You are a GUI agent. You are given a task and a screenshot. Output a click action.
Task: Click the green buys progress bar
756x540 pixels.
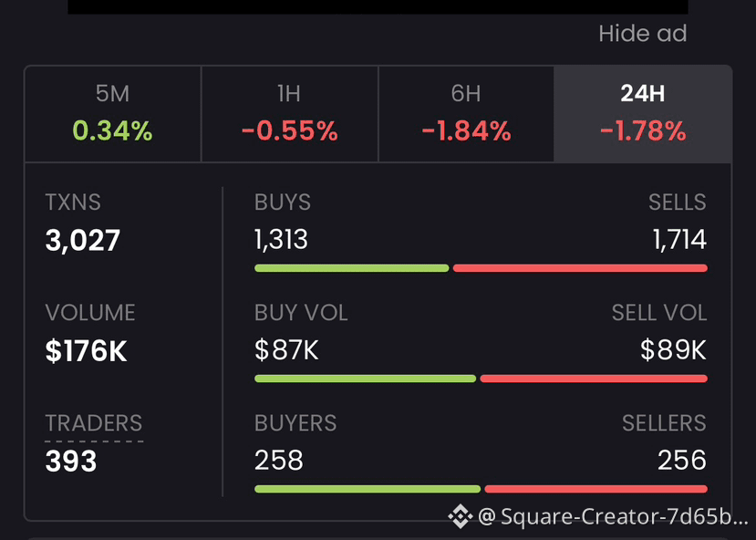(351, 268)
